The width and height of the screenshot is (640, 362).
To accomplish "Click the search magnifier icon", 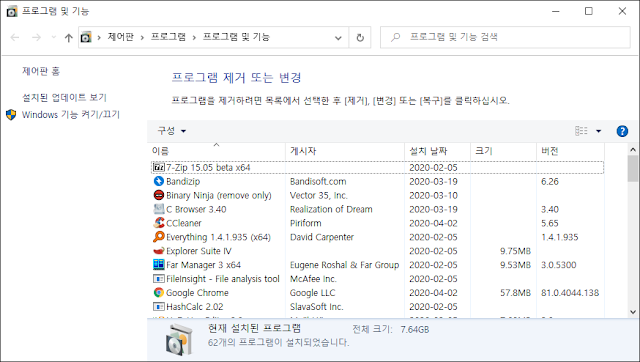I will pyautogui.click(x=395, y=37).
